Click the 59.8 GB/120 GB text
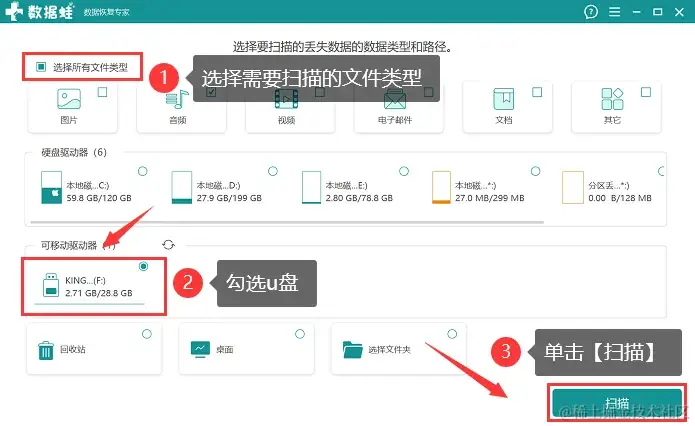695x426 pixels. (x=99, y=198)
